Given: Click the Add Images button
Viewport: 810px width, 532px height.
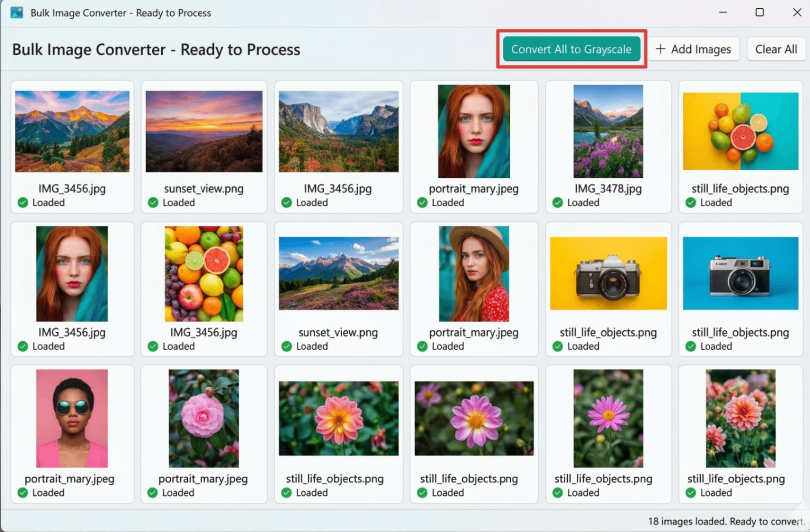Looking at the screenshot, I should pyautogui.click(x=694, y=49).
